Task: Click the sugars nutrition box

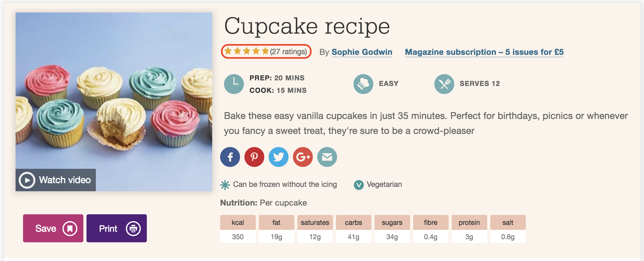Action: point(392,229)
